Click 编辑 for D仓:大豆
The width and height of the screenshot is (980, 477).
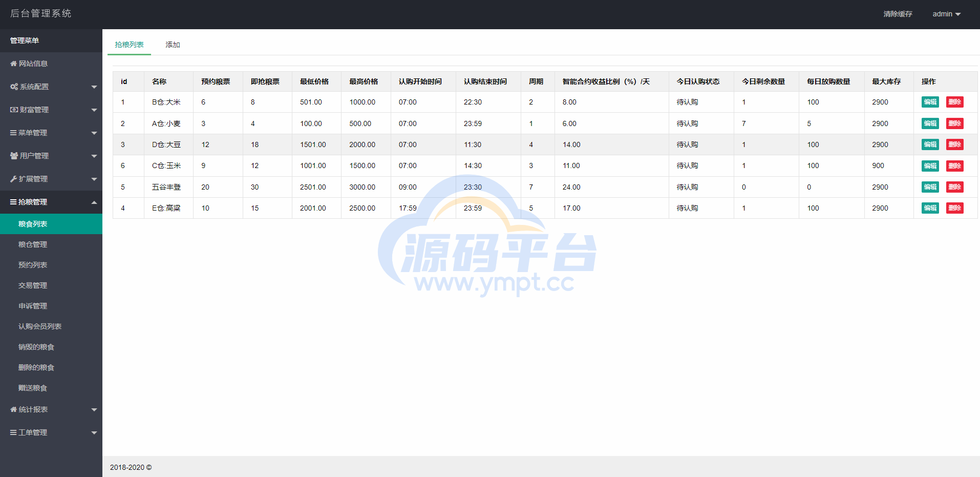coord(930,144)
